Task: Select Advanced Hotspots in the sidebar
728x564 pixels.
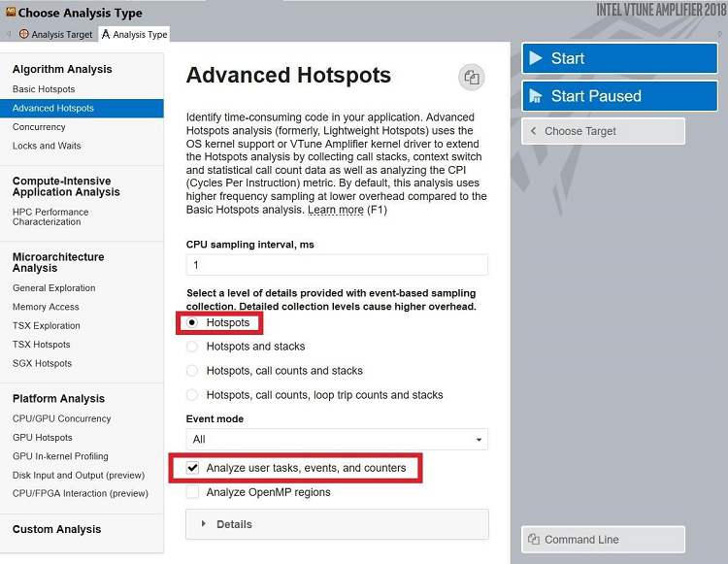Action: (x=82, y=108)
